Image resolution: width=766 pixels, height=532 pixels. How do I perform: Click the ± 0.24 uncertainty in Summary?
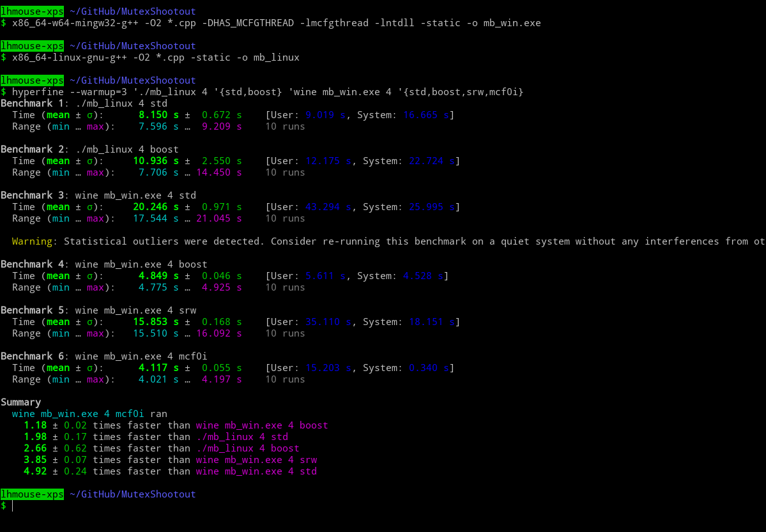click(x=70, y=471)
